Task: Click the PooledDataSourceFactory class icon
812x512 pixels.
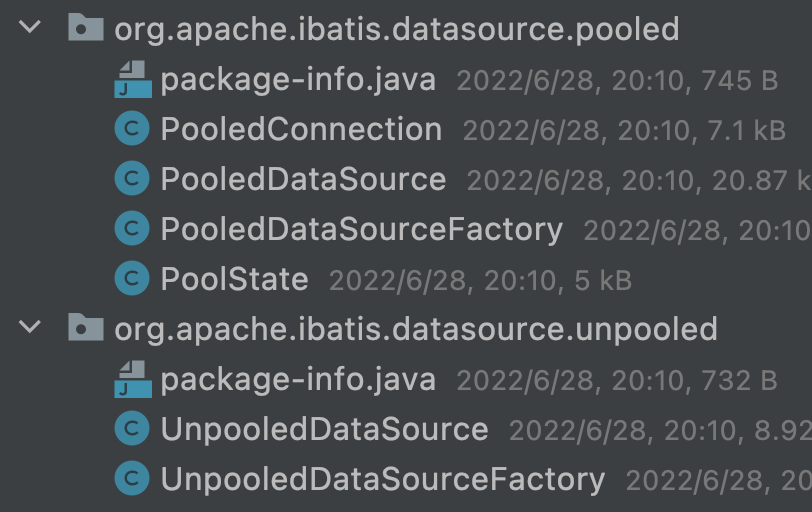Action: click(132, 229)
